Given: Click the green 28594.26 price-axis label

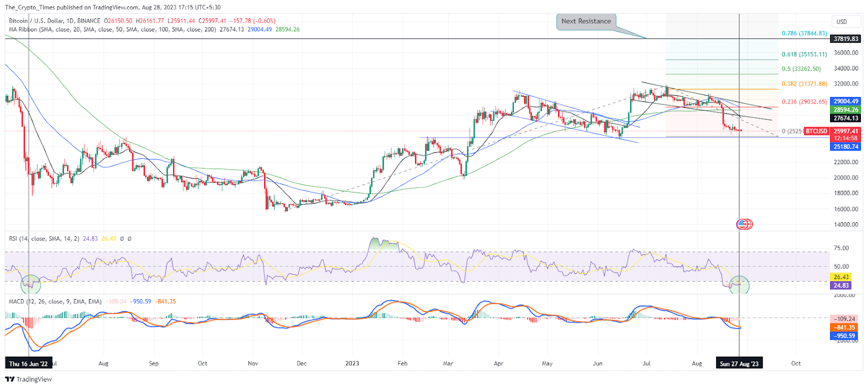Looking at the screenshot, I should [x=846, y=109].
